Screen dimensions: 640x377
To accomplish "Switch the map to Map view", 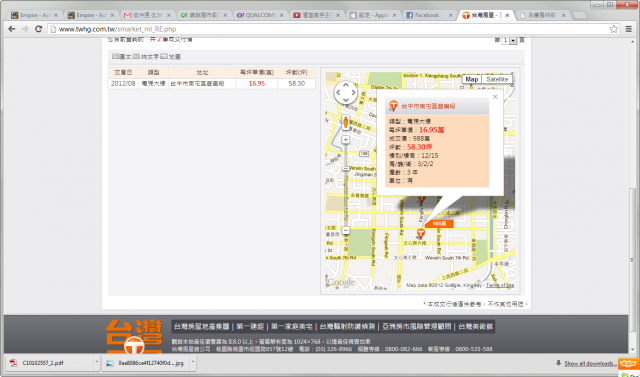I will pyautogui.click(x=471, y=79).
